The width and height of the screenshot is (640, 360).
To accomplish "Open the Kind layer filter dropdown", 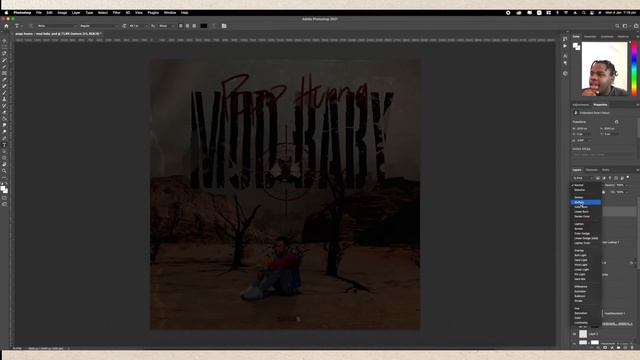I will click(x=583, y=178).
